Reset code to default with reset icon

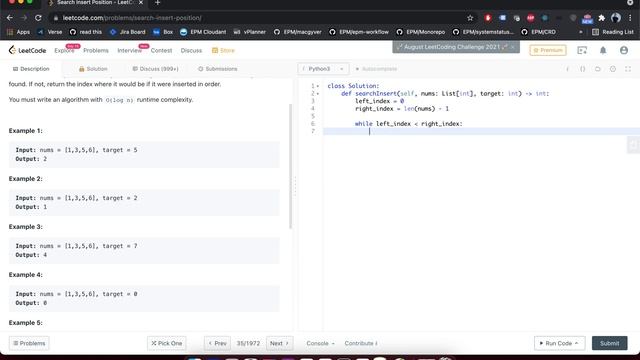[598, 69]
